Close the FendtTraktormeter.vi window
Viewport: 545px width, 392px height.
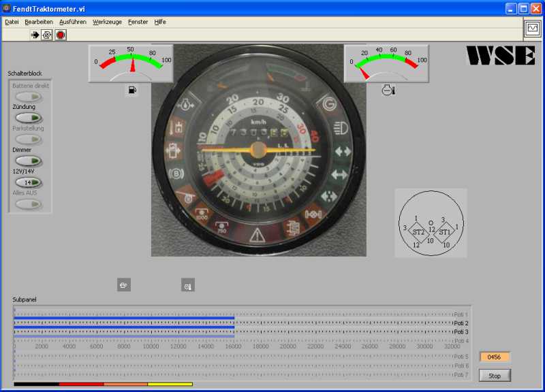pyautogui.click(x=536, y=8)
